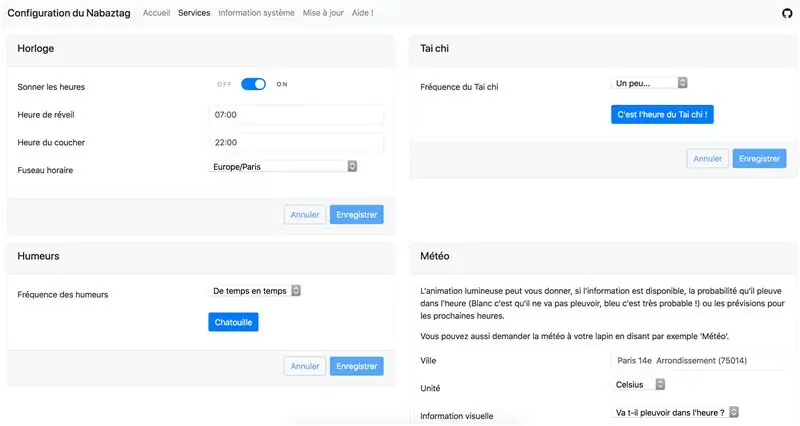The height and width of the screenshot is (426, 800).
Task: Click the Heure de réveil 07:00 field
Action: 296,115
